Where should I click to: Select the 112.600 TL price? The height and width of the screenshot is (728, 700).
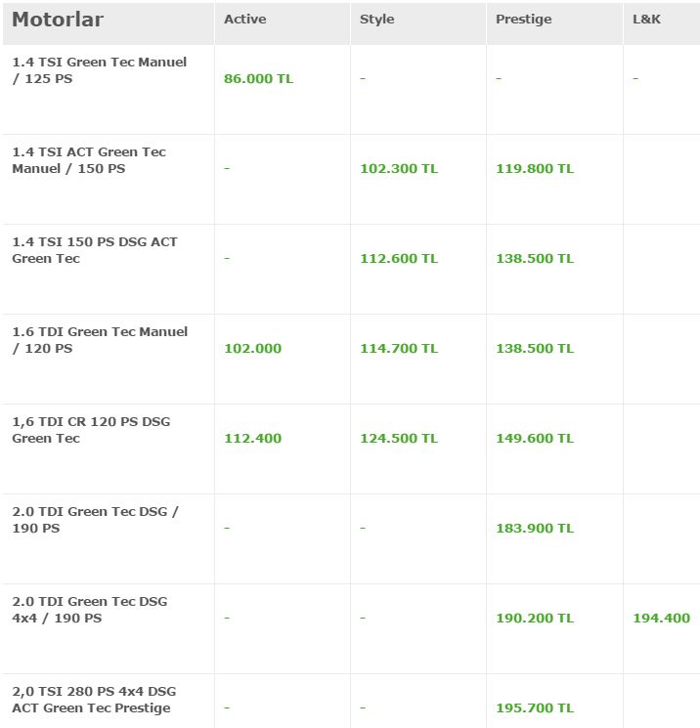pos(399,259)
